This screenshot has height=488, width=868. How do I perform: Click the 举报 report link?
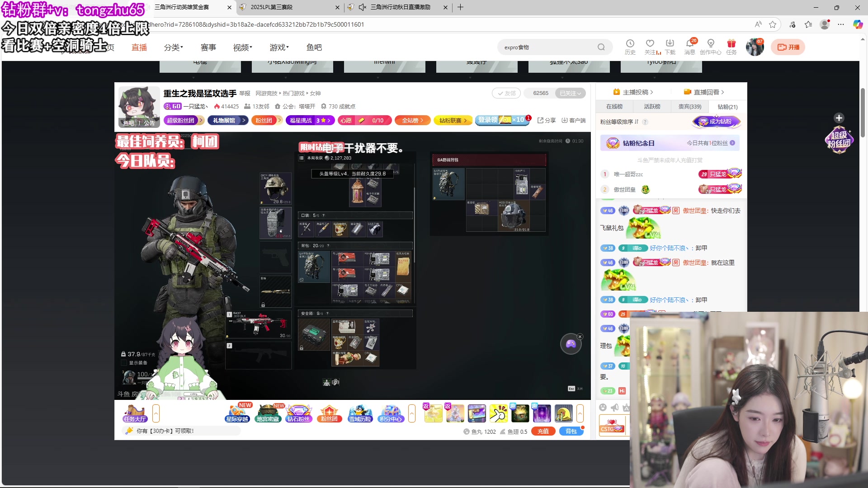[x=245, y=94]
